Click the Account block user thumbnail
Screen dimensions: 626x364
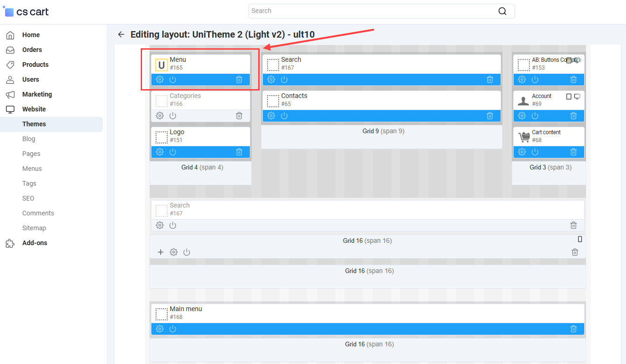(524, 101)
